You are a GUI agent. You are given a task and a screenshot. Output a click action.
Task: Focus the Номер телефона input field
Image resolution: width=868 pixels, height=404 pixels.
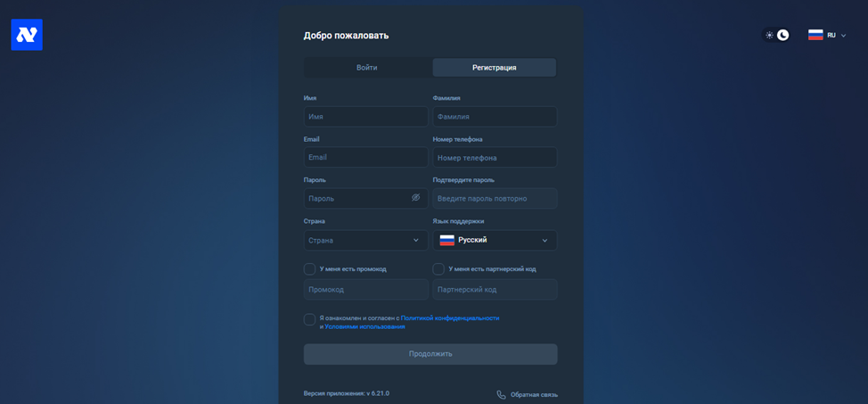click(x=495, y=158)
